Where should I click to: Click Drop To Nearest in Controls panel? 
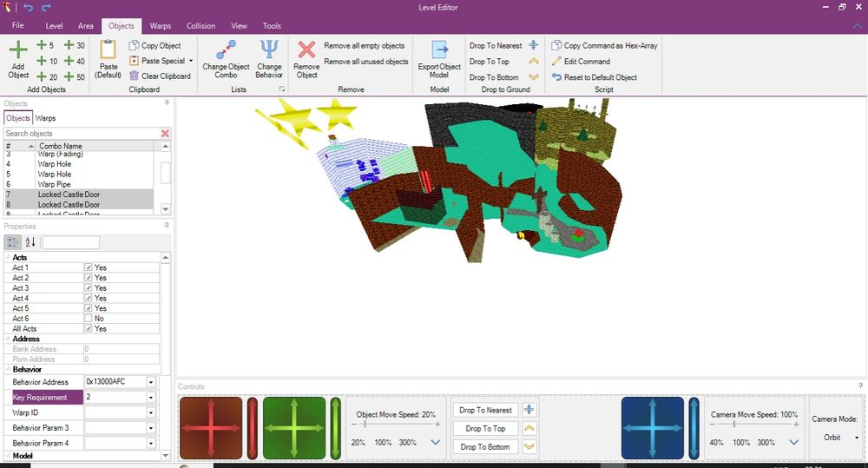485,410
